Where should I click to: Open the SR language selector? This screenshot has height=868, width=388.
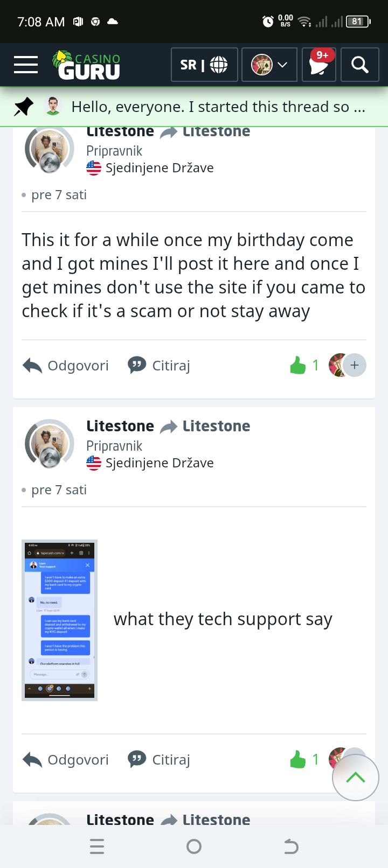coord(204,65)
